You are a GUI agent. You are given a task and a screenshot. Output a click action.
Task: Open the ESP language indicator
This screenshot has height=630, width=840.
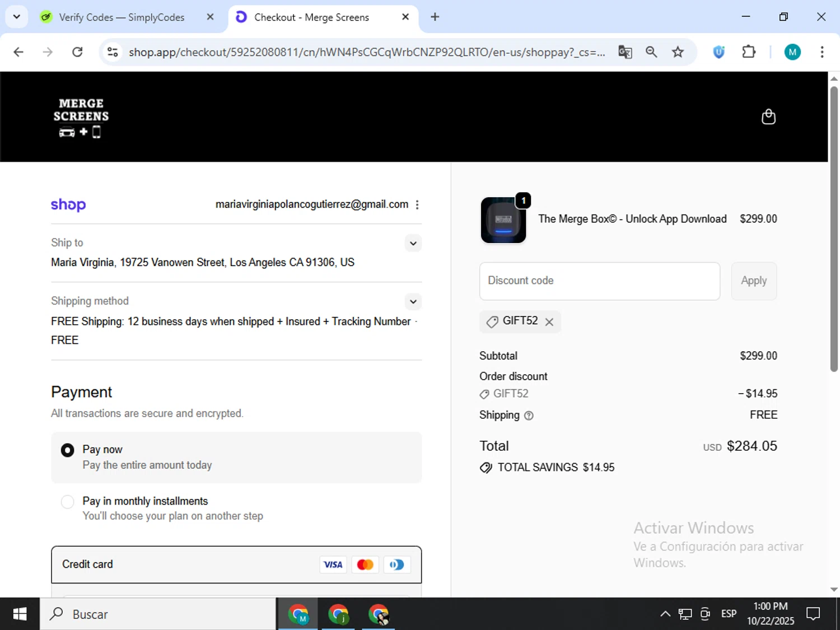729,614
